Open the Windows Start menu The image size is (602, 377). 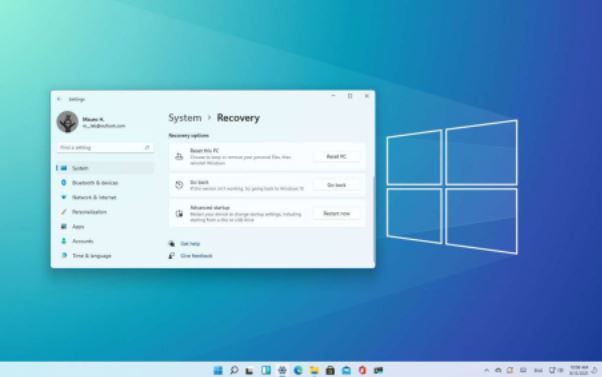(218, 370)
